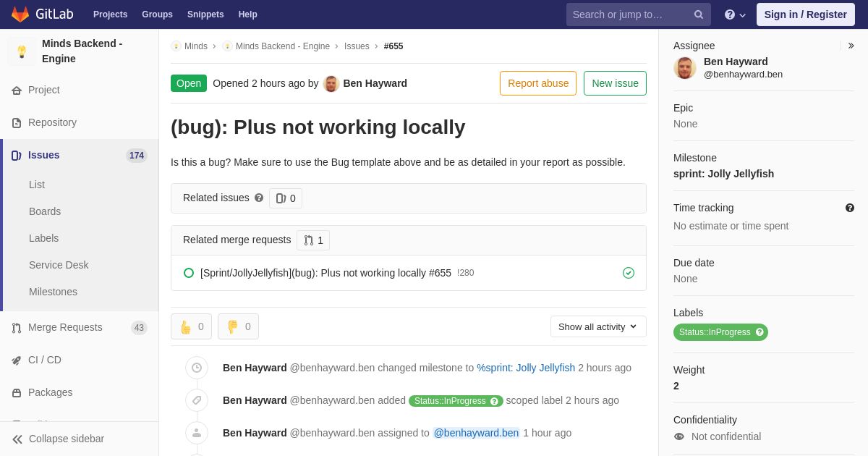Click the search magnifier icon
This screenshot has width=868, height=456.
(698, 14)
